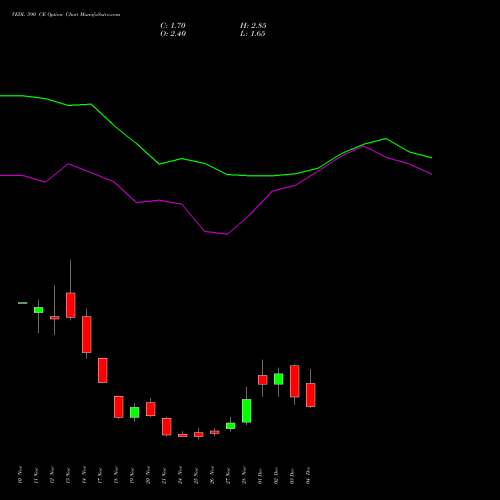Click the flat green candle for 10 Nov
The height and width of the screenshot is (500, 500).
23,303
